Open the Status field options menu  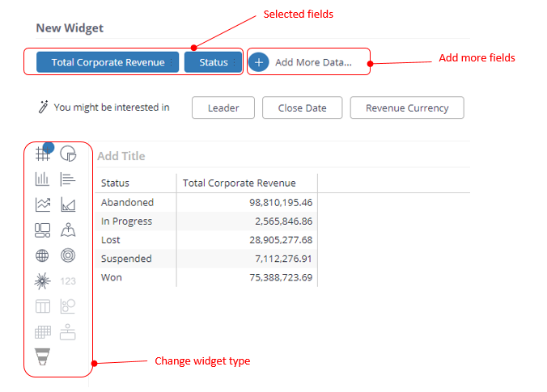(235, 62)
